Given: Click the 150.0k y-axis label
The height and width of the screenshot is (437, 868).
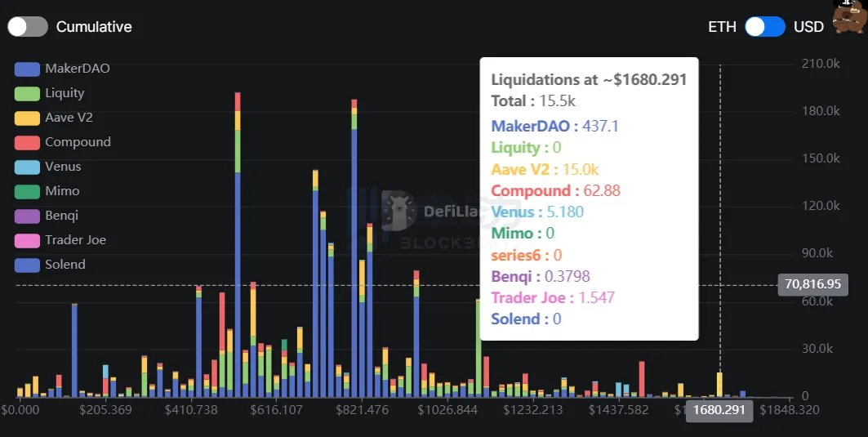Looking at the screenshot, I should [821, 159].
